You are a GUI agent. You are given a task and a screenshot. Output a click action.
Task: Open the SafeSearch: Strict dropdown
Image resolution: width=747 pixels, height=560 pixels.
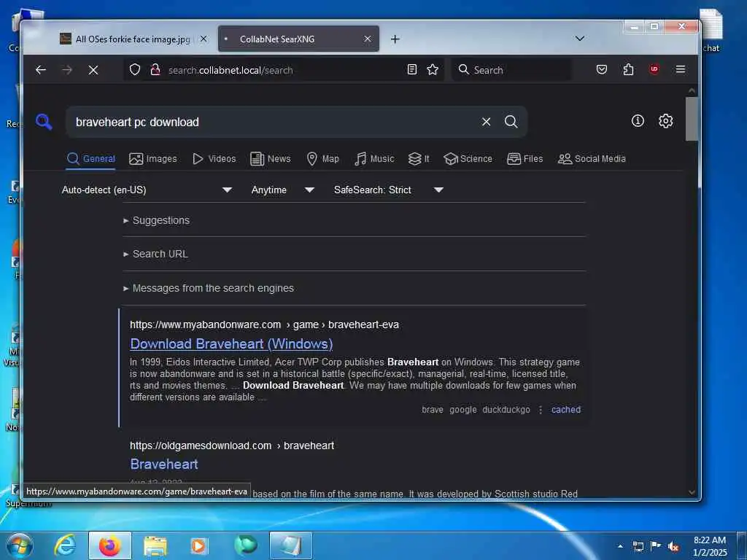tap(389, 190)
